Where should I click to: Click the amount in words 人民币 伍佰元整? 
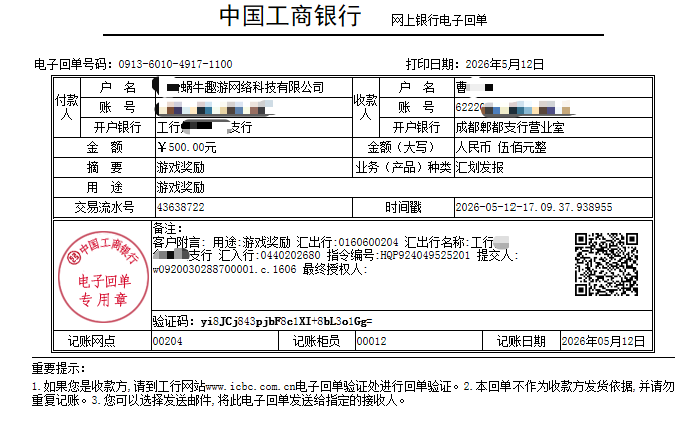[501, 147]
